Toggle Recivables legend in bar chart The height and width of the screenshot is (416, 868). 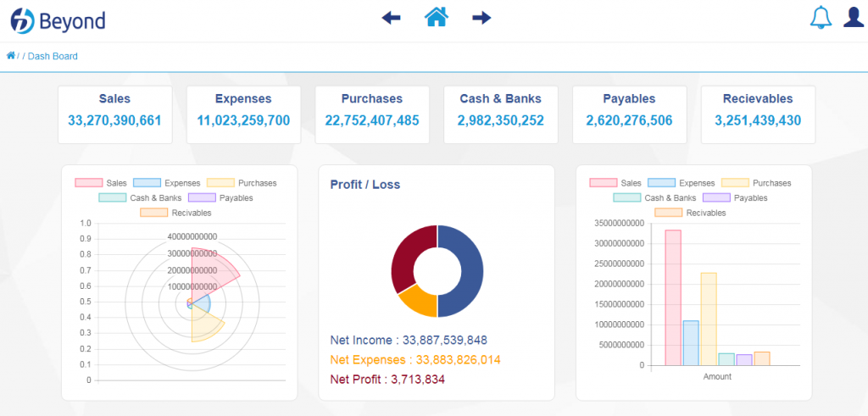tap(690, 213)
